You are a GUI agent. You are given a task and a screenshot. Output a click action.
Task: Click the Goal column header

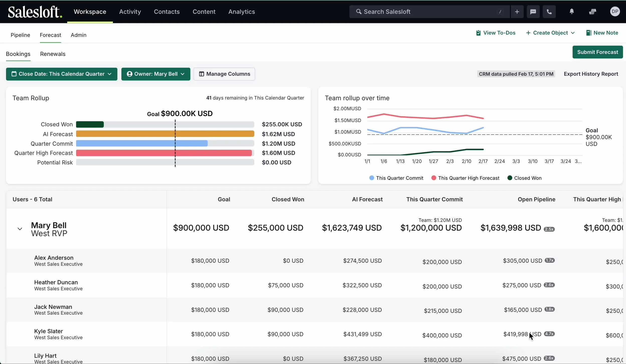[x=224, y=199]
